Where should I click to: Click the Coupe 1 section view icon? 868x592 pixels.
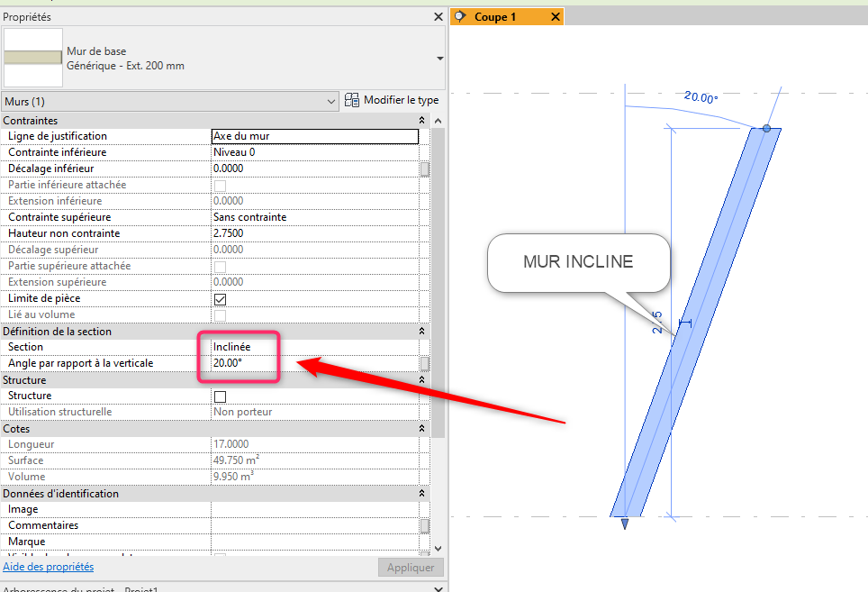462,16
